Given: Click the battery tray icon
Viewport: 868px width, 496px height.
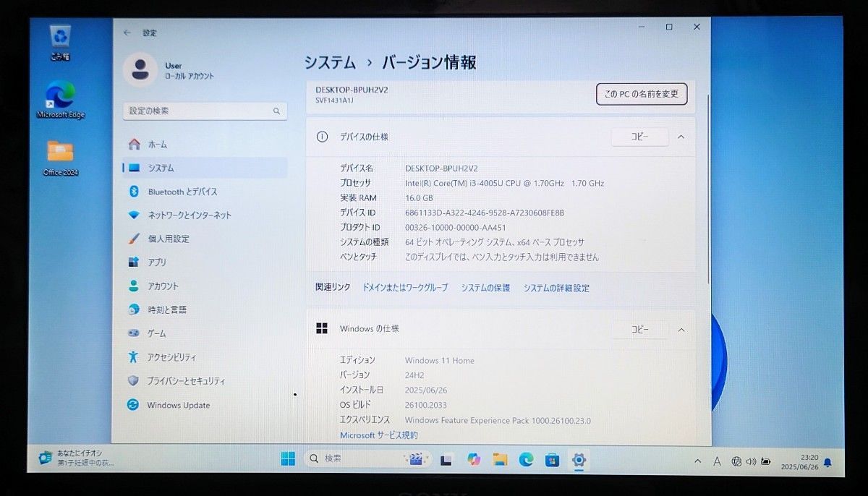Looking at the screenshot, I should [766, 461].
